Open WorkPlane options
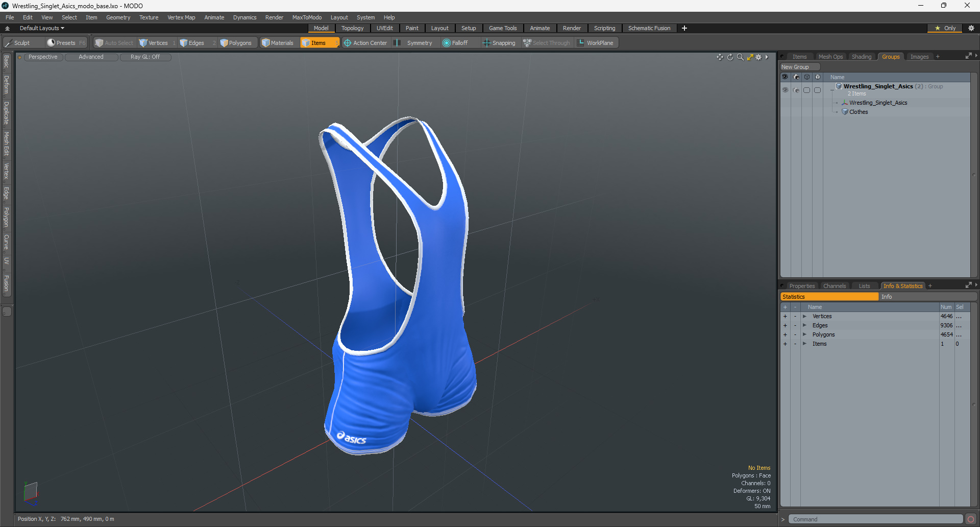 [596, 43]
